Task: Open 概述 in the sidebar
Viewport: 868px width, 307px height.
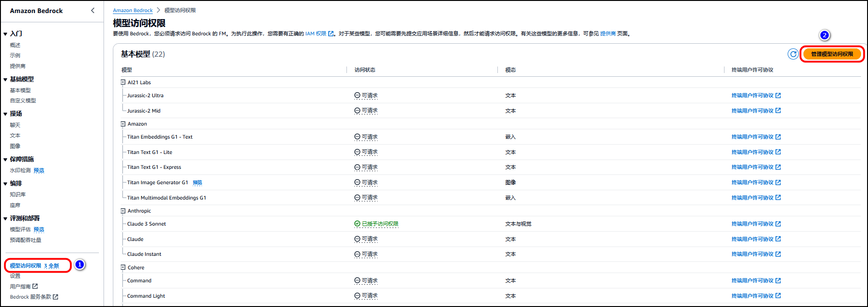Action: pyautogui.click(x=15, y=45)
